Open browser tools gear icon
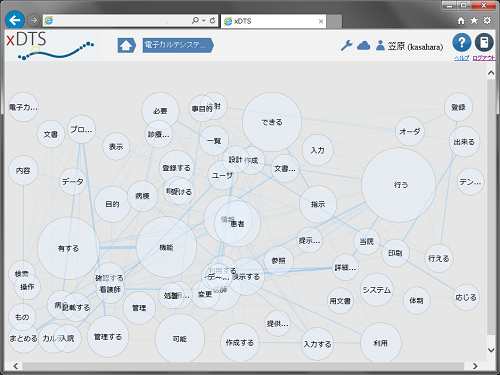Image resolution: width=500 pixels, height=375 pixels. [487, 21]
